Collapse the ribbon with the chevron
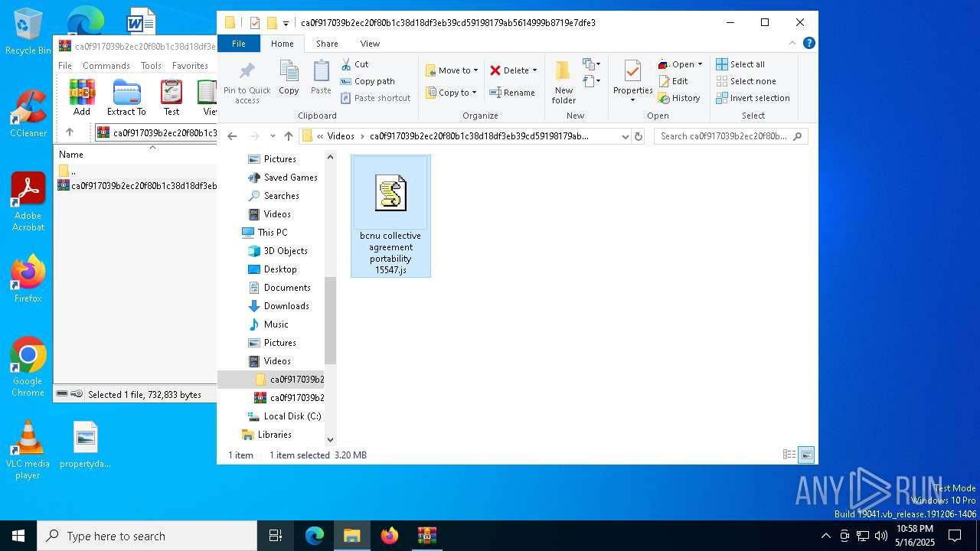This screenshot has height=551, width=980. coord(792,43)
